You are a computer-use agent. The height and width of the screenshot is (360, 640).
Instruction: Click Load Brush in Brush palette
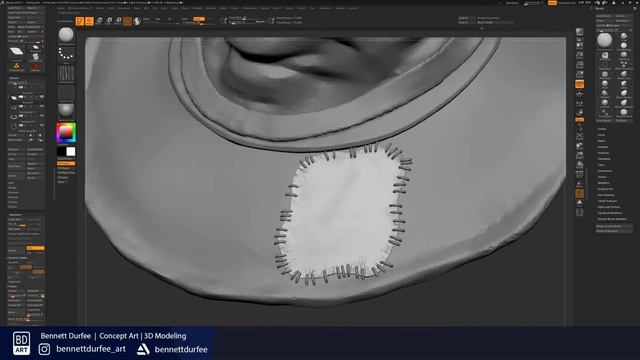(604, 16)
